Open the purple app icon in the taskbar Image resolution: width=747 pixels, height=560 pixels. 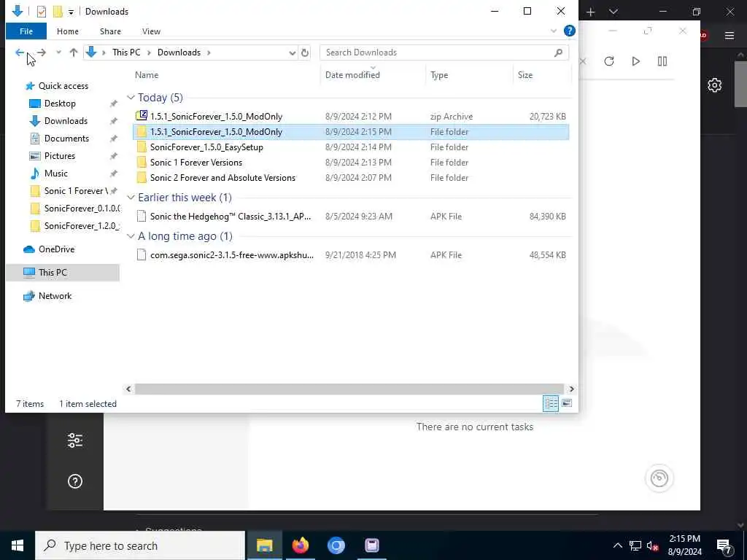[x=371, y=545]
